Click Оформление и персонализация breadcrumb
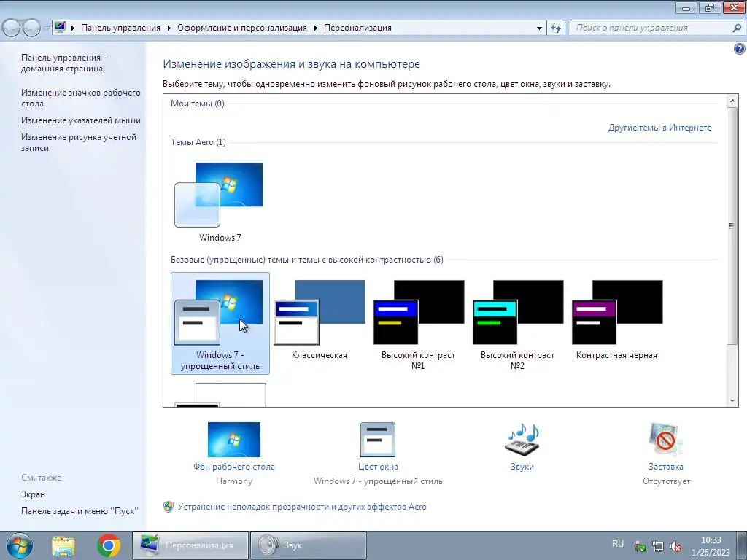747x560 pixels. pyautogui.click(x=242, y=28)
